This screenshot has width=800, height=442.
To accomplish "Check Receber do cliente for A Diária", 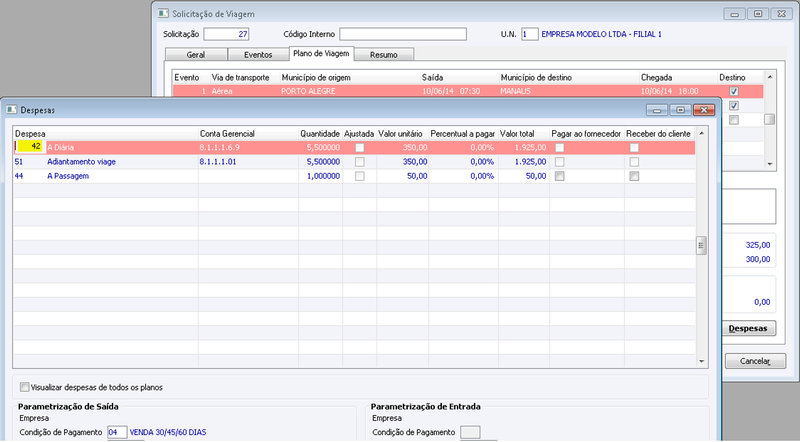I will [634, 148].
